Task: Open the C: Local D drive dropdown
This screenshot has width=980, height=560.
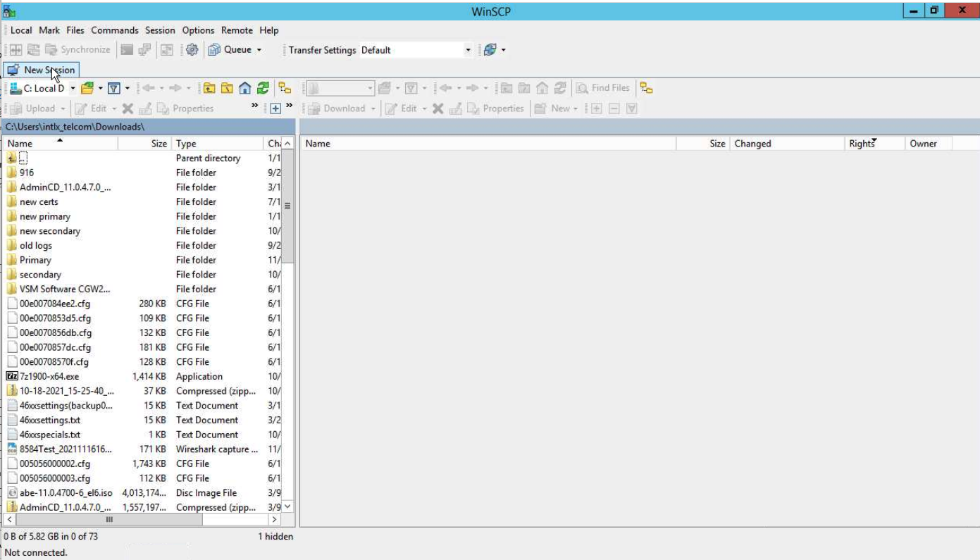Action: (71, 88)
